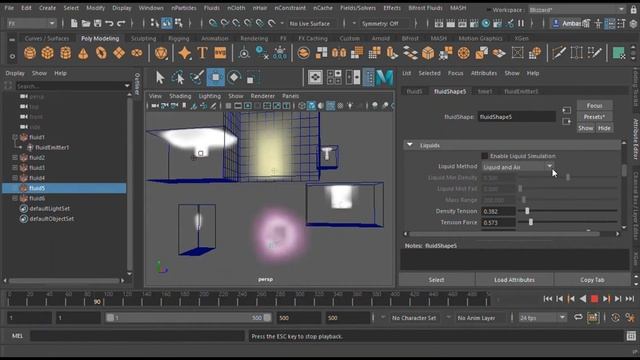The image size is (640, 360).
Task: Click the superellipse star shelf icon
Action: [x=184, y=53]
